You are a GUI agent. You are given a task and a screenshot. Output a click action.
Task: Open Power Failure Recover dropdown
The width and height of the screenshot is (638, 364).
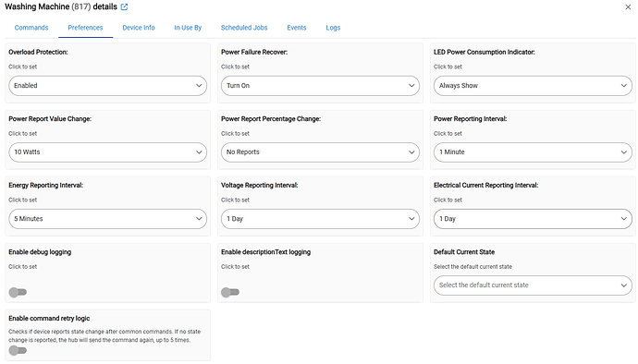[x=320, y=86]
